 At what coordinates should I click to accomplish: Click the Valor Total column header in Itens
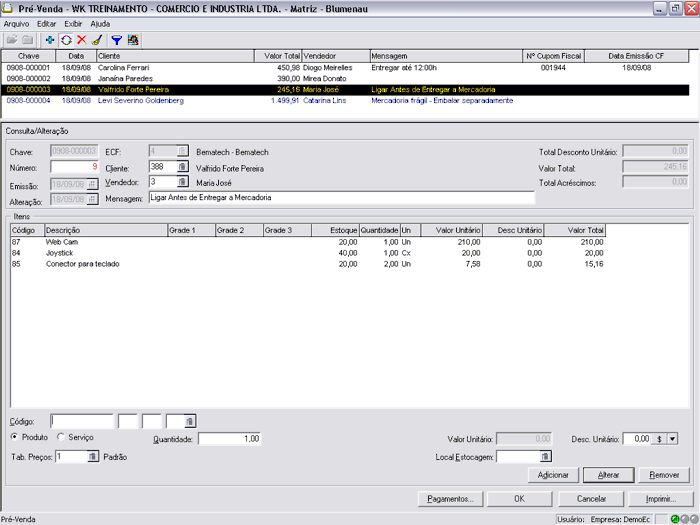tap(575, 230)
